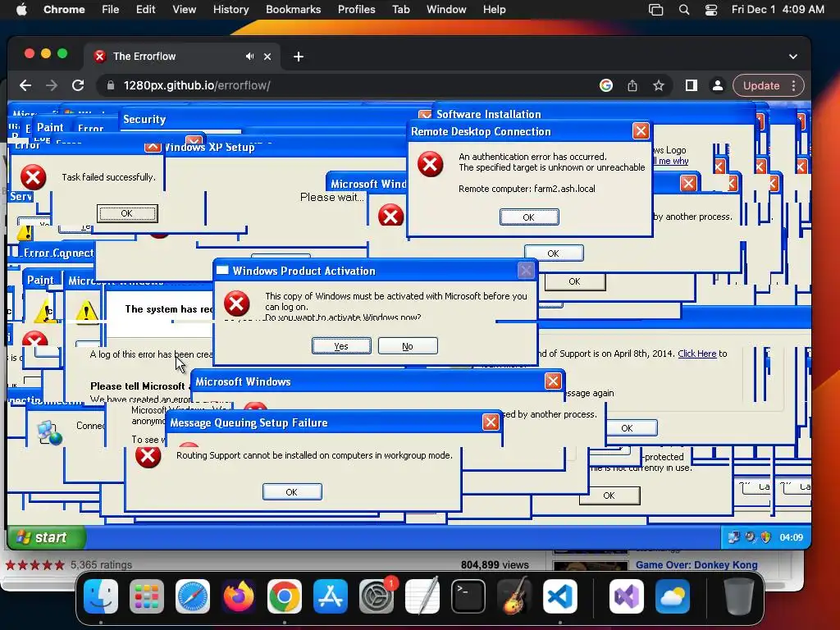
Task: Click the error icon beside Task failed successfully
Action: (33, 177)
